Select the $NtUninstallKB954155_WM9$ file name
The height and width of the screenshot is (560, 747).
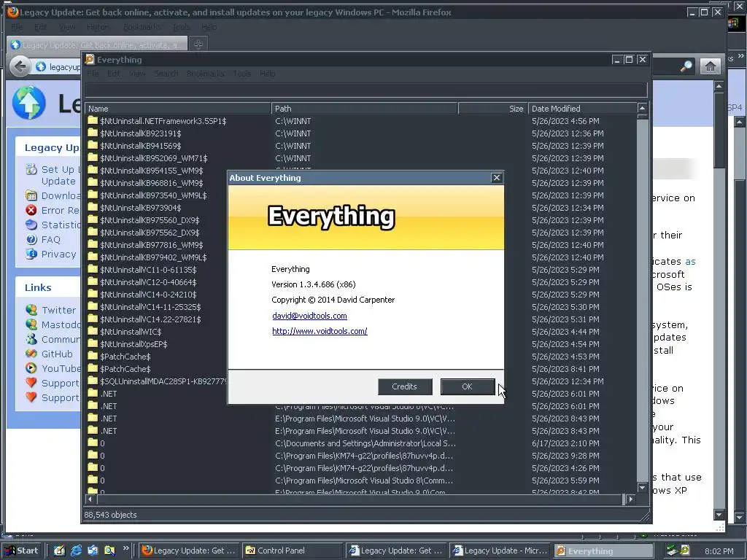coord(152,171)
